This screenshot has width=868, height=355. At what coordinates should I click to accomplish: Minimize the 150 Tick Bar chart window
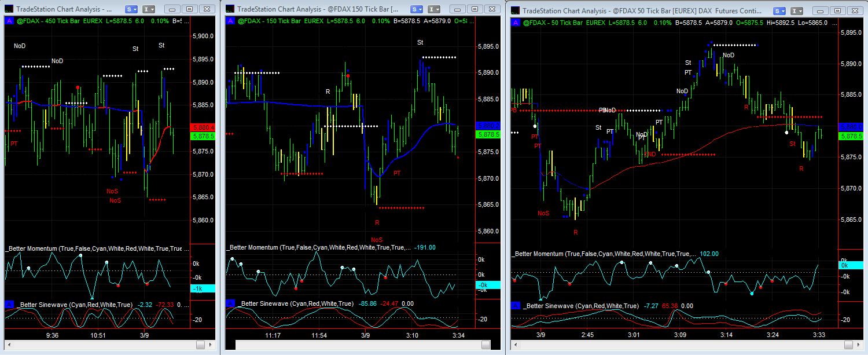coord(457,9)
